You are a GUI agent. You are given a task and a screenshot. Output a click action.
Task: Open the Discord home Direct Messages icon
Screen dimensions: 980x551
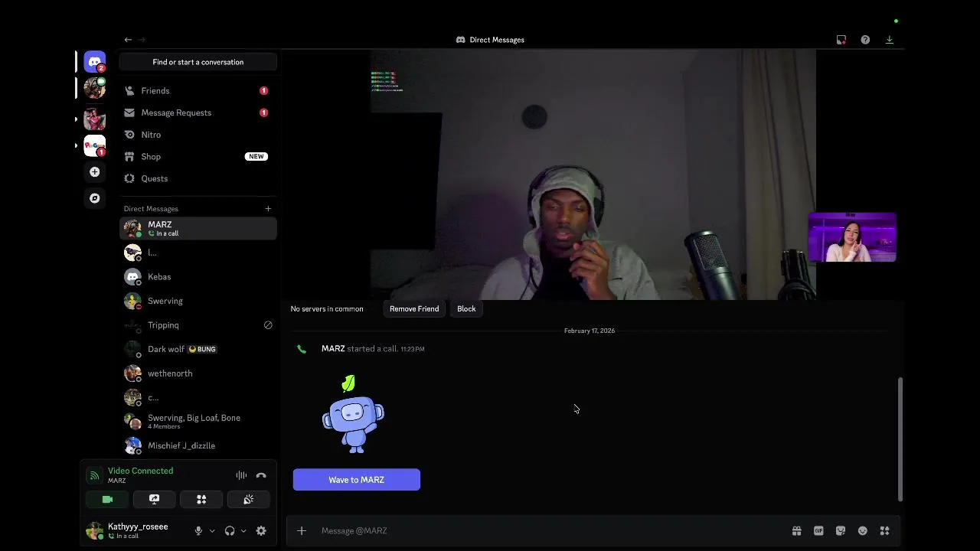(x=95, y=61)
